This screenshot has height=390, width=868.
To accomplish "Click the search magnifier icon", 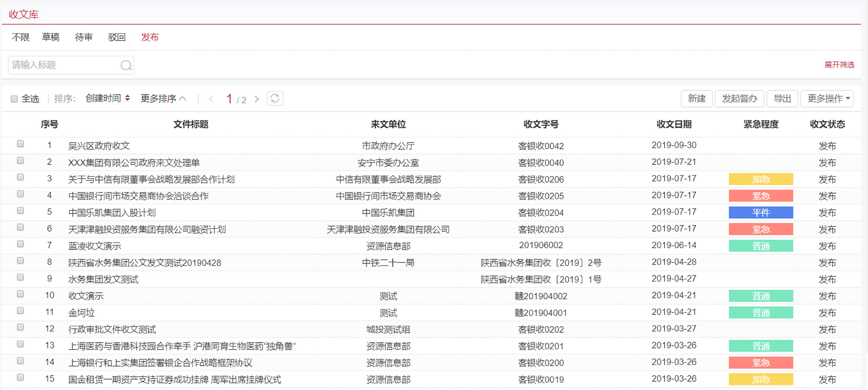I will [x=126, y=65].
